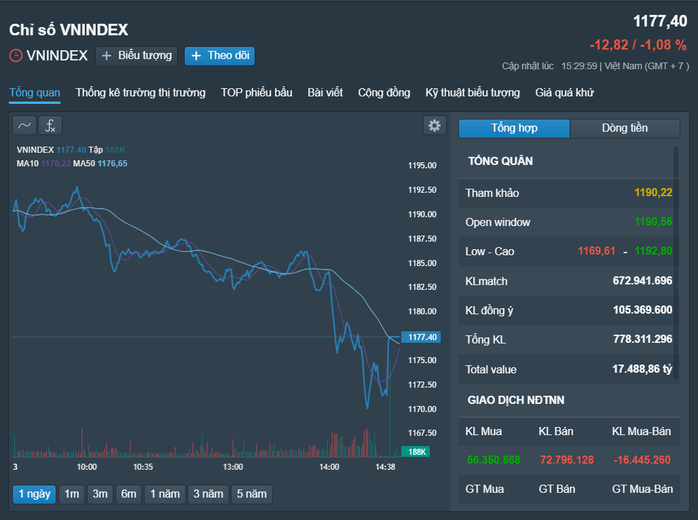Viewport: 698px width, 520px height.
Task: Select the Tổng hợp panel tab
Action: [x=514, y=128]
